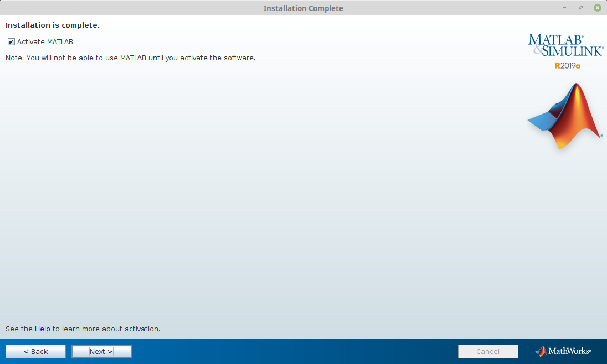Image resolution: width=607 pixels, height=364 pixels.
Task: Click the MATLAB word in the top-right wordmark
Action: click(555, 40)
